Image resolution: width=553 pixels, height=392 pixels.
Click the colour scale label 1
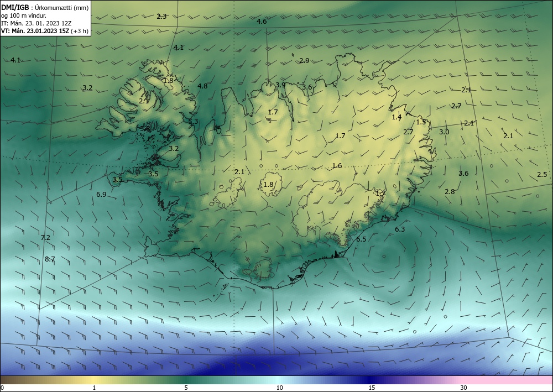coord(94,388)
